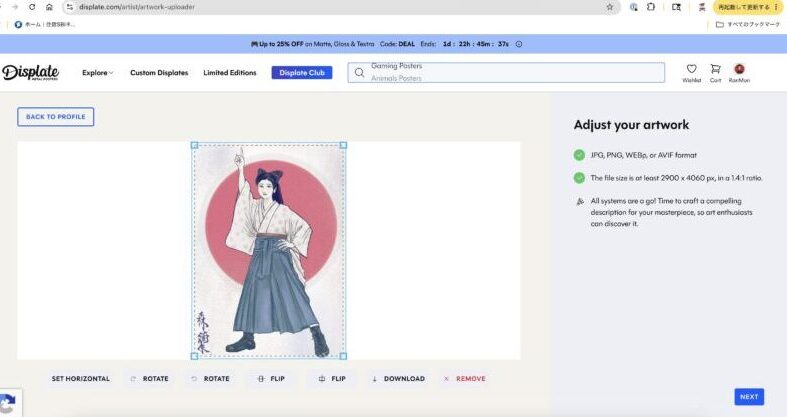
Task: Click the NEXT button
Action: click(x=749, y=396)
